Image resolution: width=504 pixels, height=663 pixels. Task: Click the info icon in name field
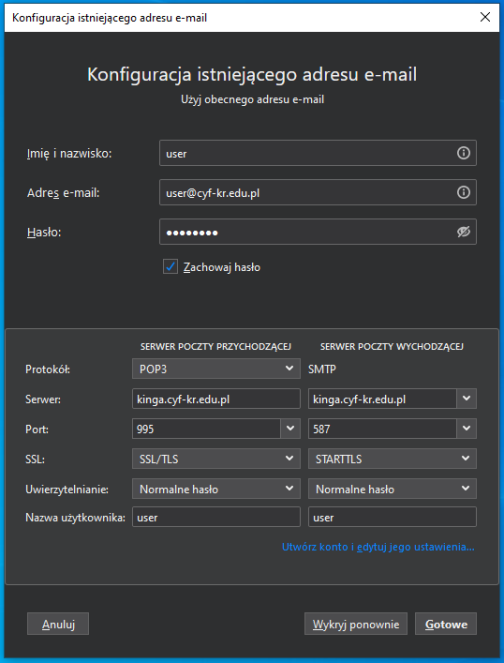[x=463, y=153]
